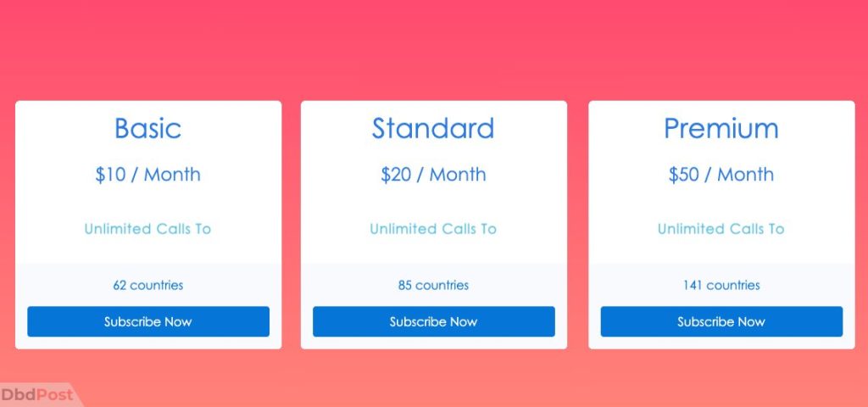868x407 pixels.
Task: Choose Subscribe Now under Premium
Action: 721,321
